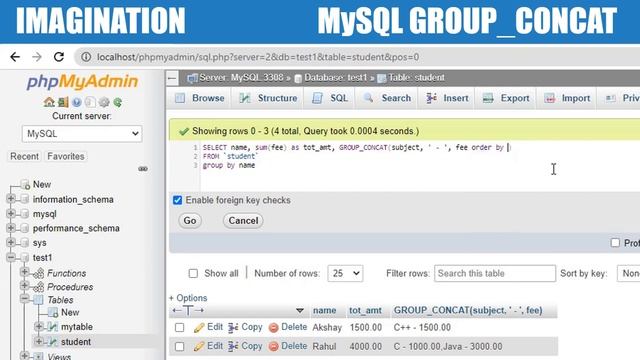
Task: Expand the mytable table node
Action: [39, 326]
